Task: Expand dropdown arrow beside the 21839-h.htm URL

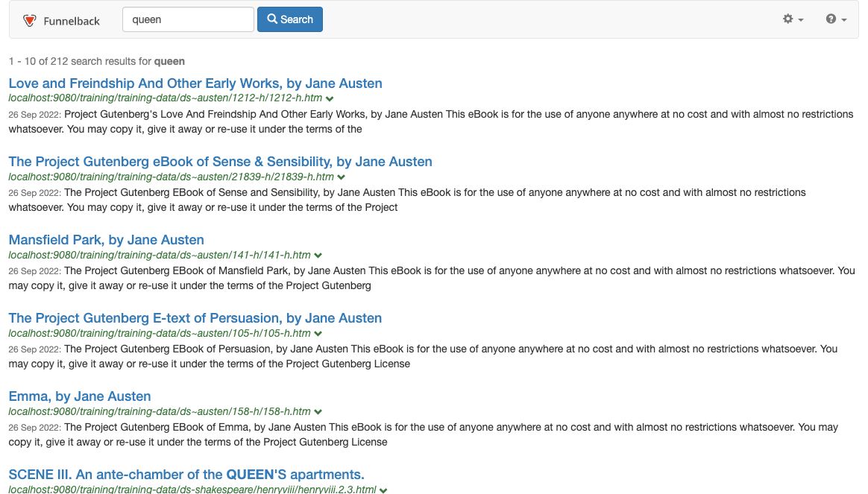Action: (342, 177)
